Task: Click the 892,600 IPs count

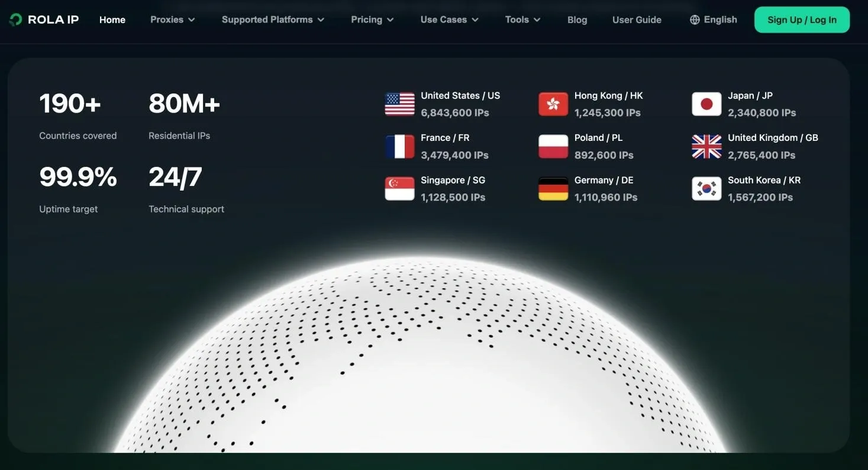Action: coord(604,155)
